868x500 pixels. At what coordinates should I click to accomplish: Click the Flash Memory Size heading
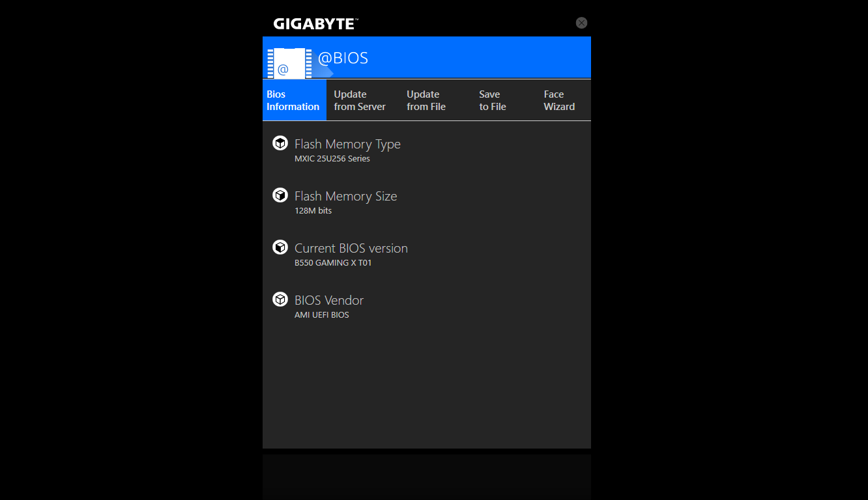click(345, 196)
